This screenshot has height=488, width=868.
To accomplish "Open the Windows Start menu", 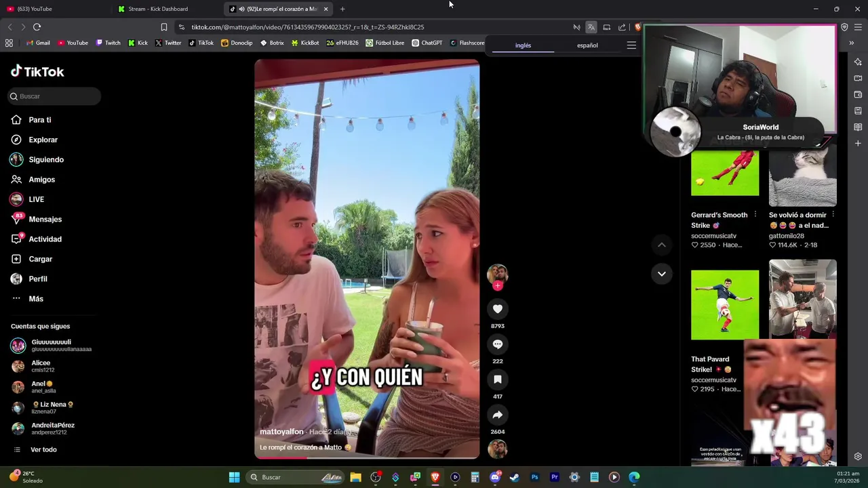I will coord(234,477).
